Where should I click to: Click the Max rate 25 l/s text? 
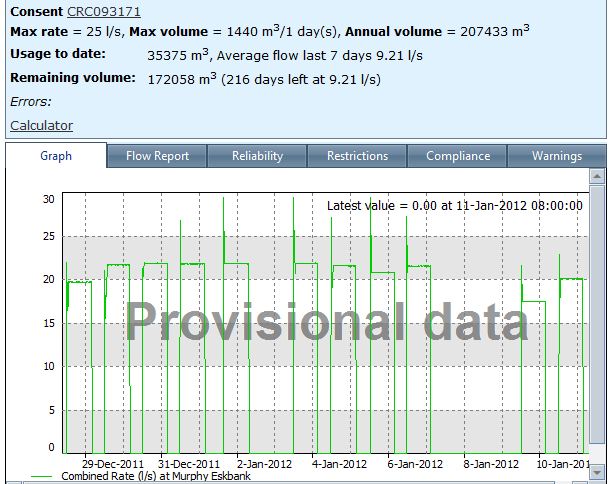point(66,32)
